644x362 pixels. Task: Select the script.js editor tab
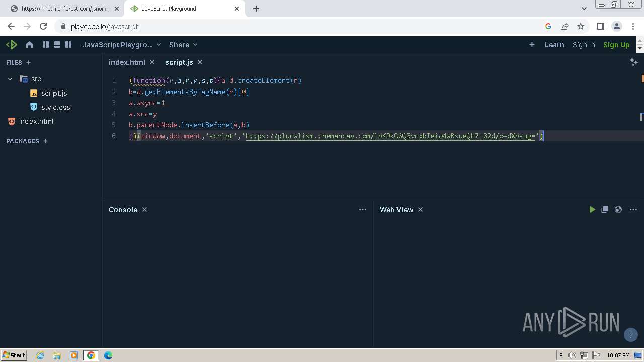[179, 62]
